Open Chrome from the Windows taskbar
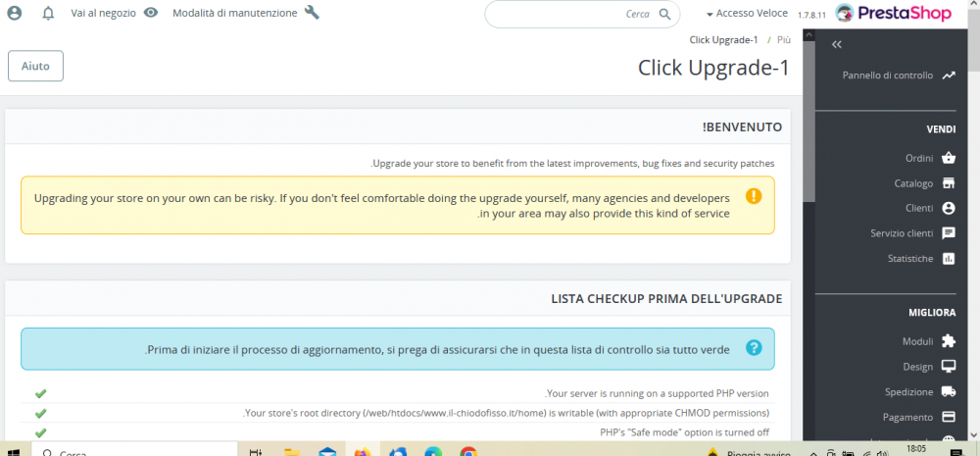980x456 pixels. point(468,452)
